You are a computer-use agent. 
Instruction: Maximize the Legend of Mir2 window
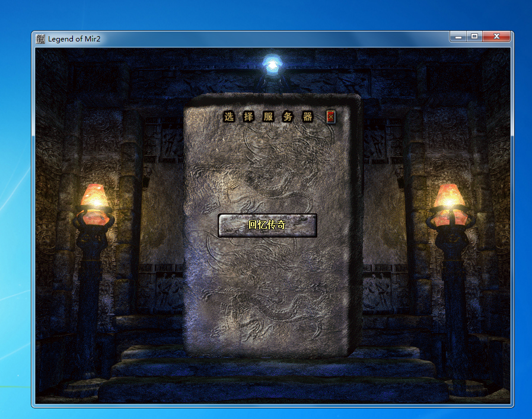(x=474, y=36)
